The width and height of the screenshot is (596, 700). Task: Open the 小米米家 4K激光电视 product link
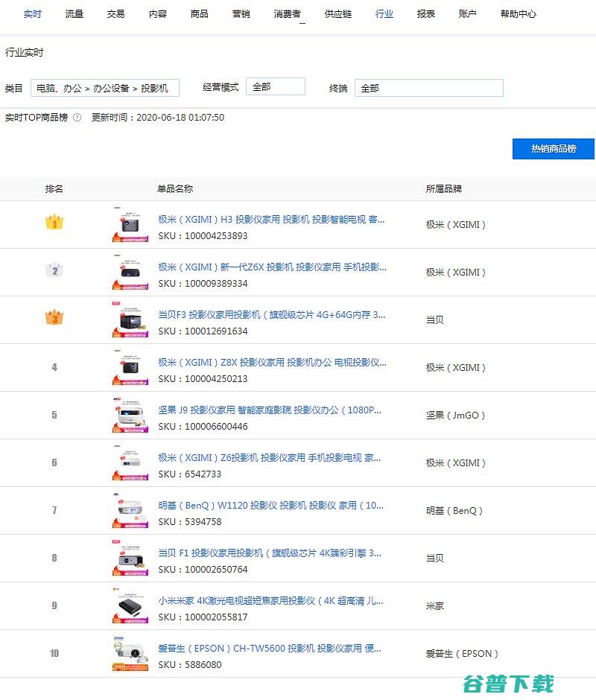[x=270, y=601]
